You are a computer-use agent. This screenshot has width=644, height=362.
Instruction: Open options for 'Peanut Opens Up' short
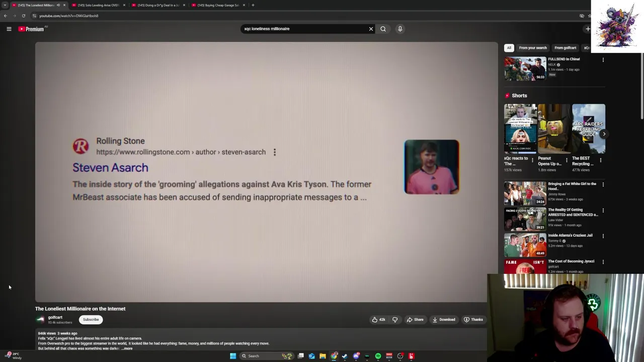[x=567, y=160]
